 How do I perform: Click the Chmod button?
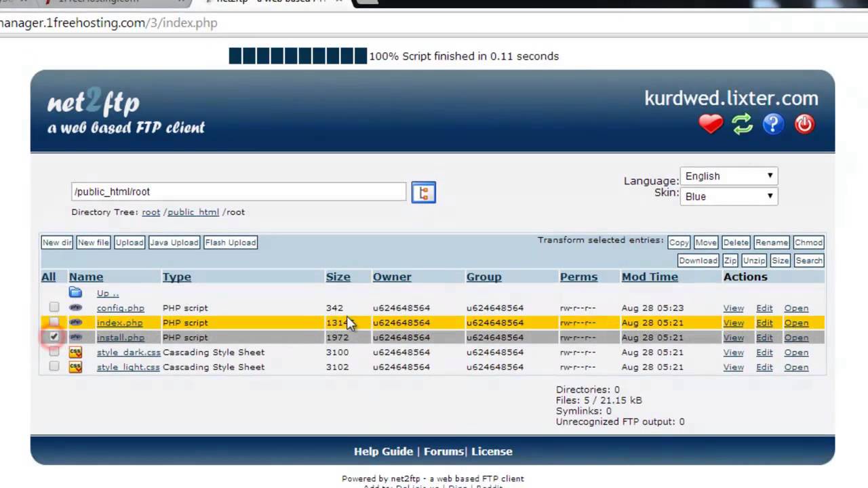808,243
